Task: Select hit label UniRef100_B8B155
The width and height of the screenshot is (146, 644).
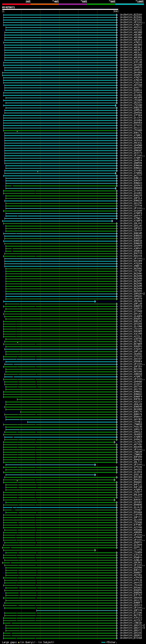Action: pyautogui.click(x=131, y=108)
